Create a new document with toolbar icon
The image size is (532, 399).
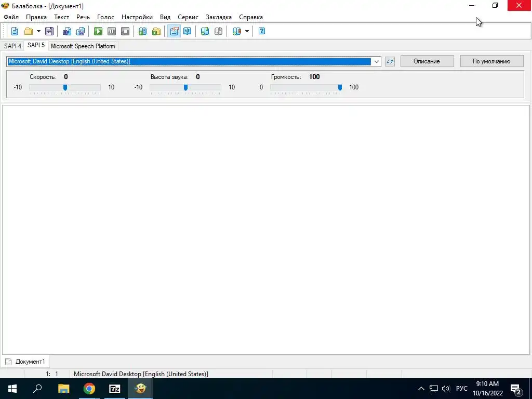click(x=15, y=31)
